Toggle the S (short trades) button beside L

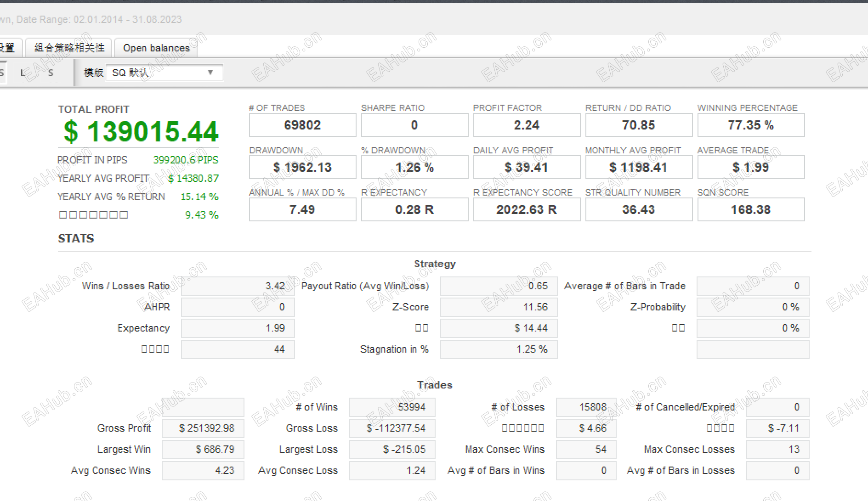coord(51,73)
